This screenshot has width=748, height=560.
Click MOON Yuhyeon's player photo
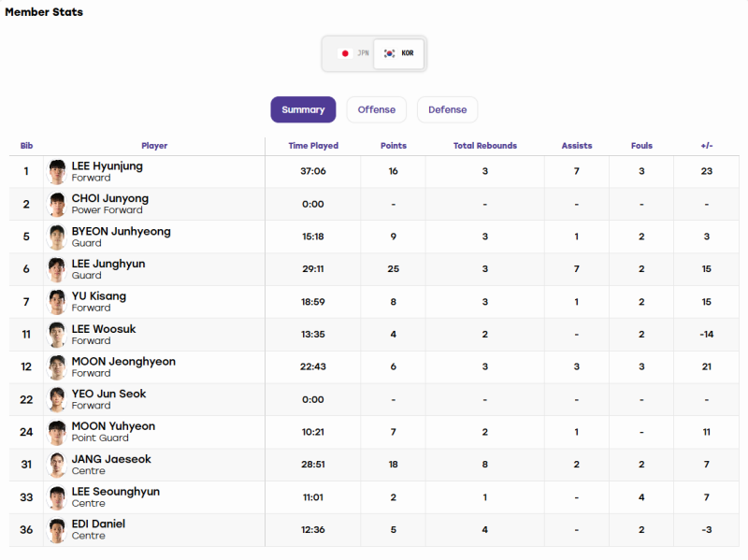pos(57,432)
